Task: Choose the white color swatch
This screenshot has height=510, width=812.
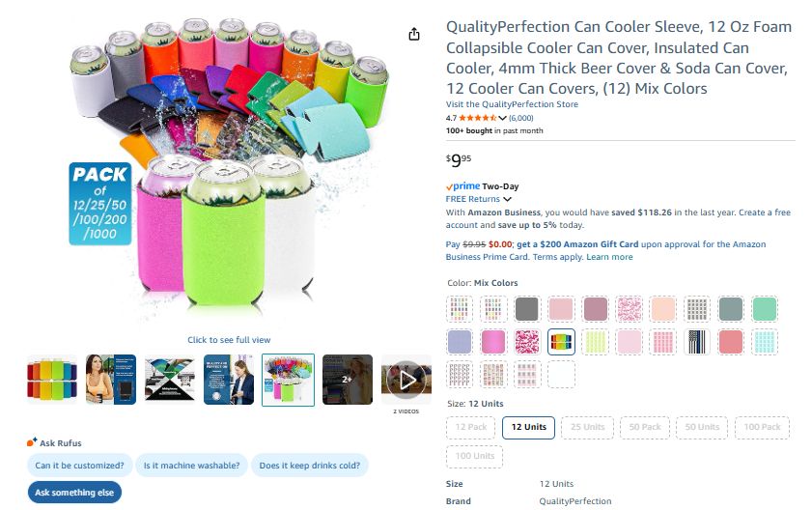Action: click(561, 374)
